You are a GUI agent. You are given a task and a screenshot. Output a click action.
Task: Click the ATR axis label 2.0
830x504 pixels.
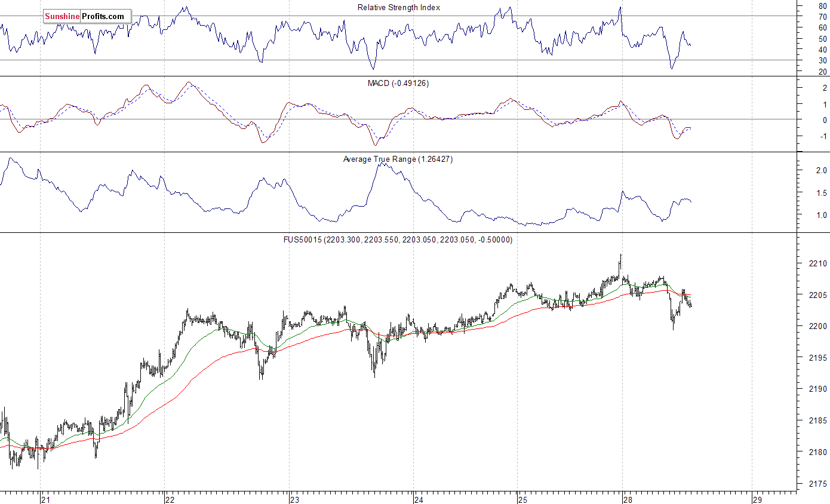[x=821, y=170]
